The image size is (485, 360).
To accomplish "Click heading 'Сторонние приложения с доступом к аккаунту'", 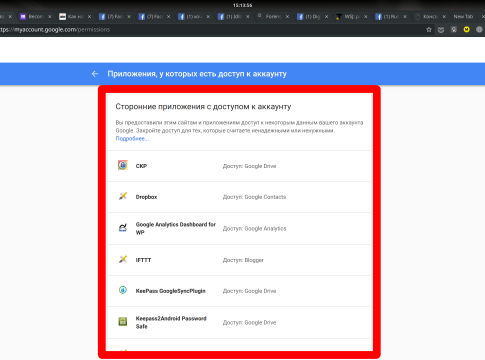I will [203, 107].
